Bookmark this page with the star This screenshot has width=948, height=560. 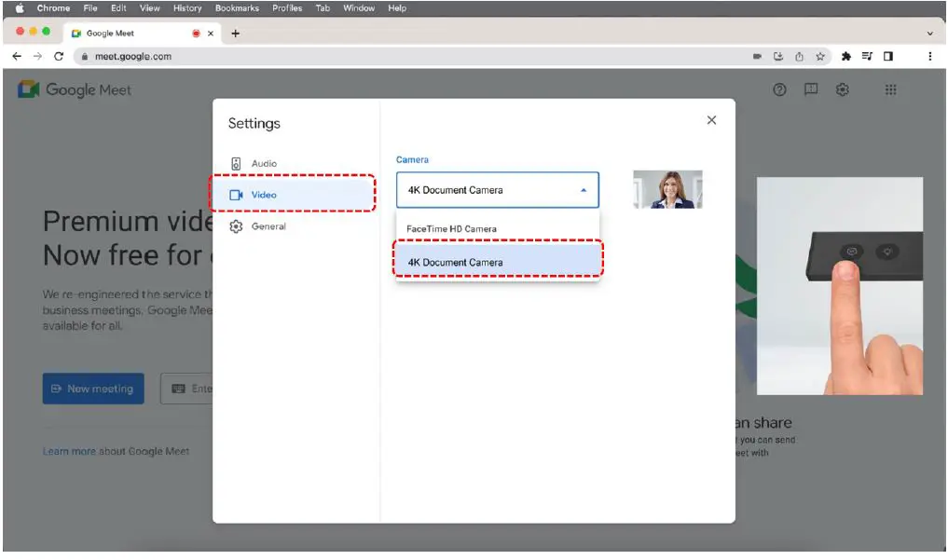820,56
